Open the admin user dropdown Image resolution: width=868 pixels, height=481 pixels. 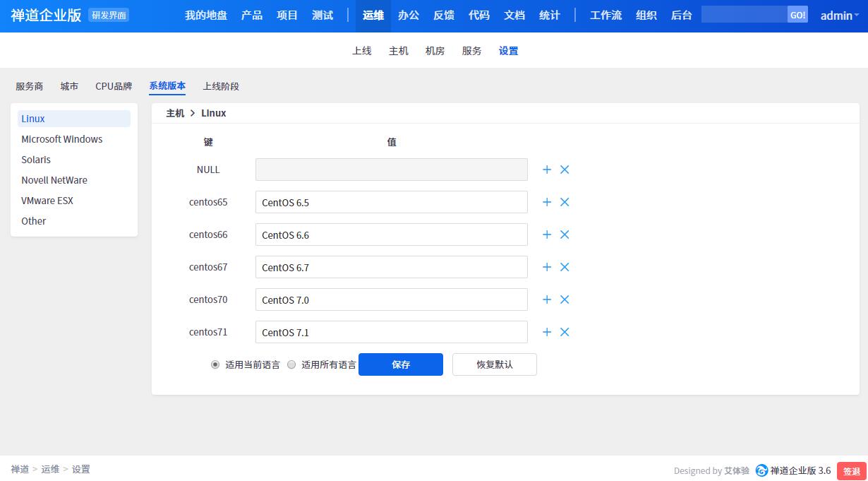pos(840,16)
